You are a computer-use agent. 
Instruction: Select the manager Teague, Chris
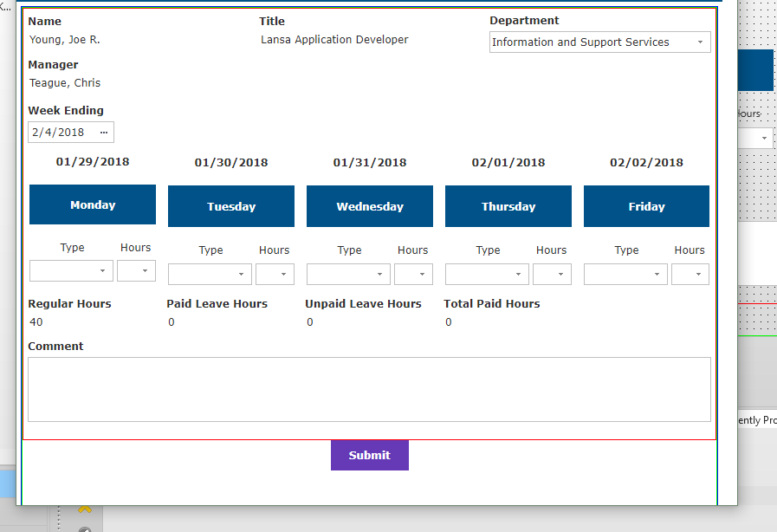click(x=65, y=83)
